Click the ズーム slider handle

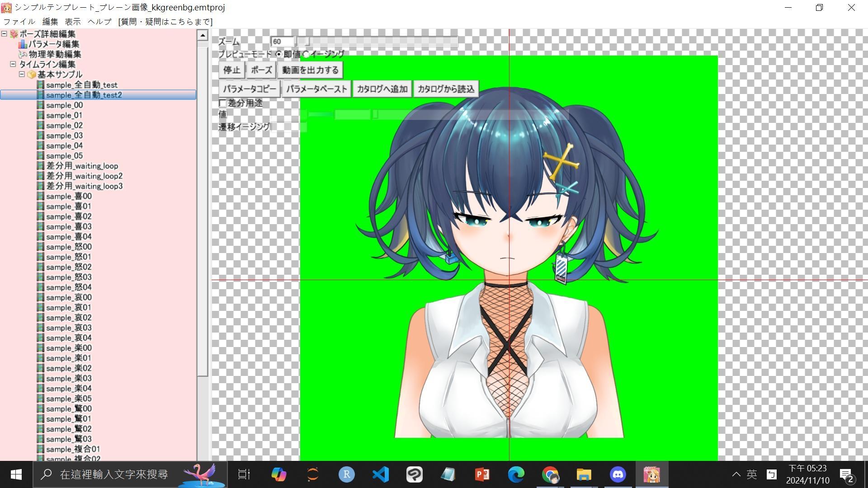click(x=307, y=42)
